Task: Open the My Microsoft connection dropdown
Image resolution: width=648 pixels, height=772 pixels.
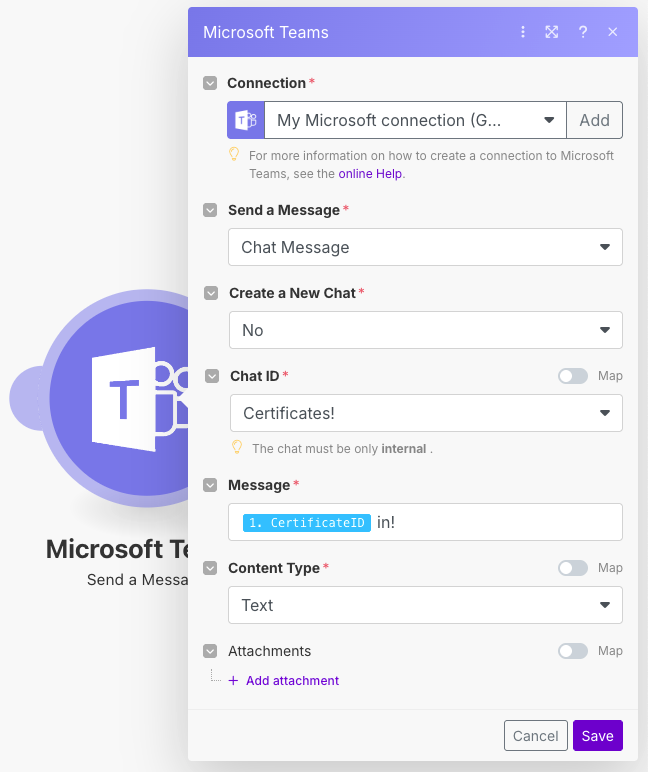Action: coord(415,120)
